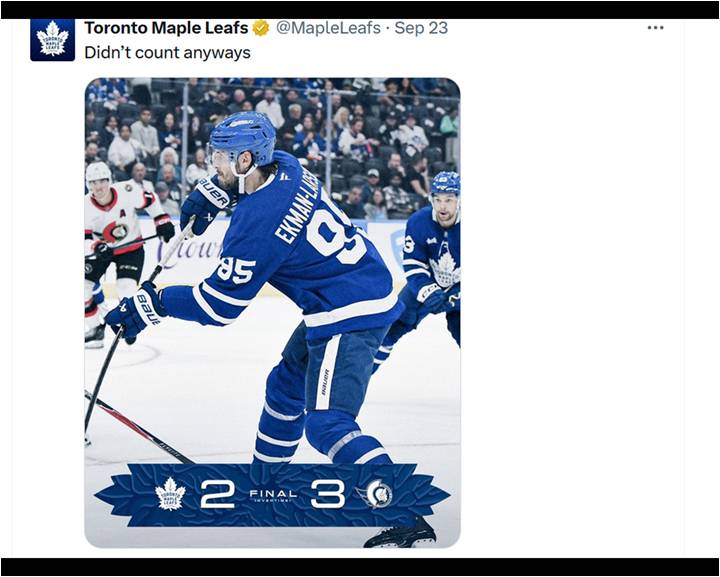Click the Maple Leafs score of 2
This screenshot has height=577, width=720.
[218, 494]
